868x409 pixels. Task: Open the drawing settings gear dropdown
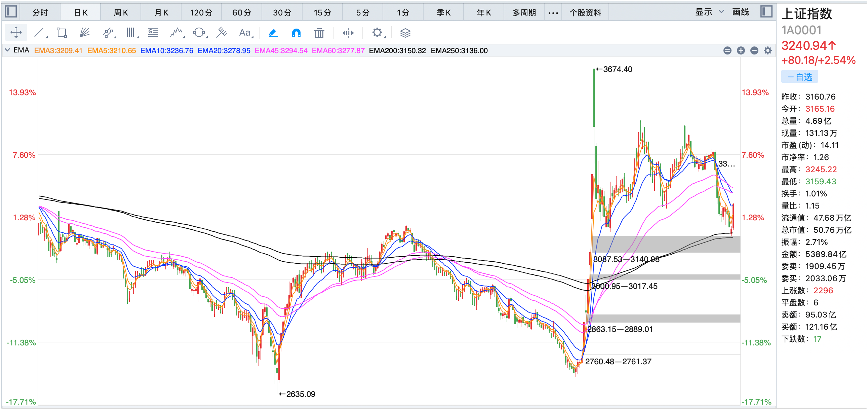[x=378, y=33]
